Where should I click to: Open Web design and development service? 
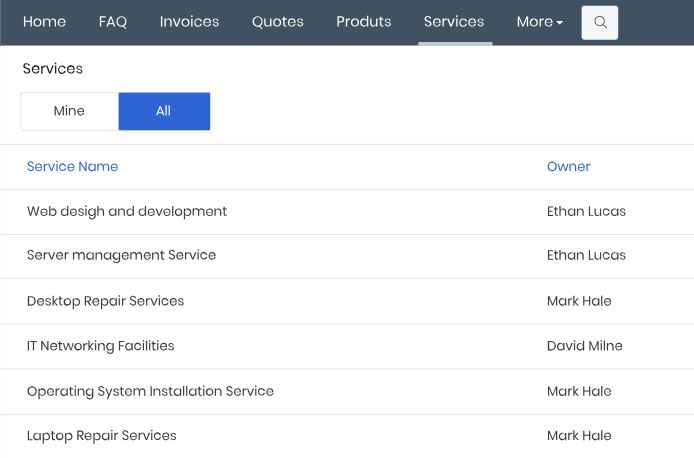point(127,212)
